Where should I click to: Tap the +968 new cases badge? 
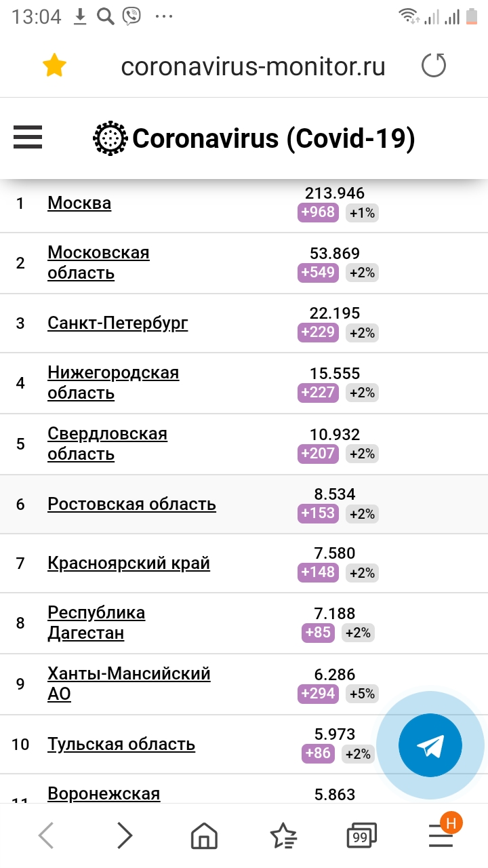pyautogui.click(x=318, y=212)
